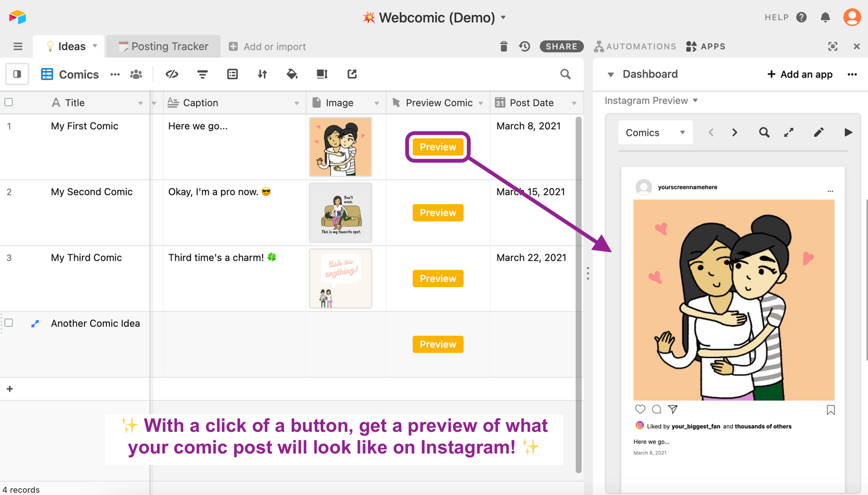Toggle the views sidebar panel button
Image resolution: width=868 pixels, height=495 pixels.
[x=17, y=74]
